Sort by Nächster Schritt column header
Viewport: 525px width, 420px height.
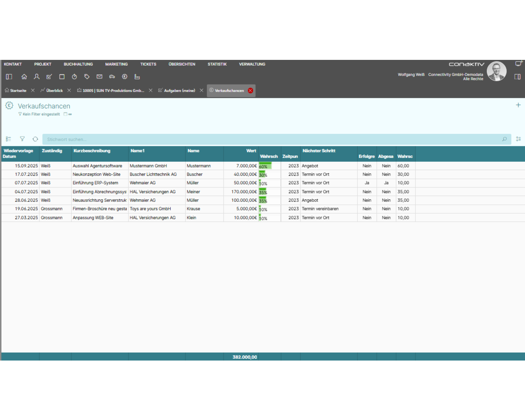tap(329, 154)
